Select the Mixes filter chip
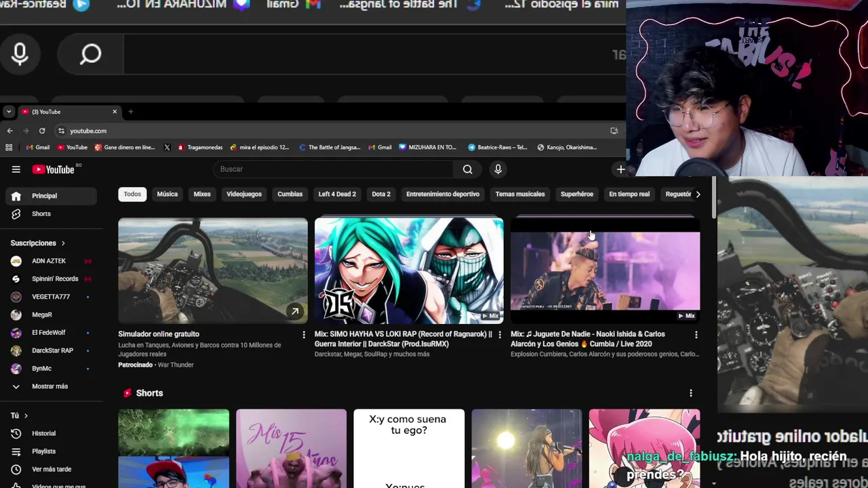The image size is (868, 488). [x=202, y=195]
